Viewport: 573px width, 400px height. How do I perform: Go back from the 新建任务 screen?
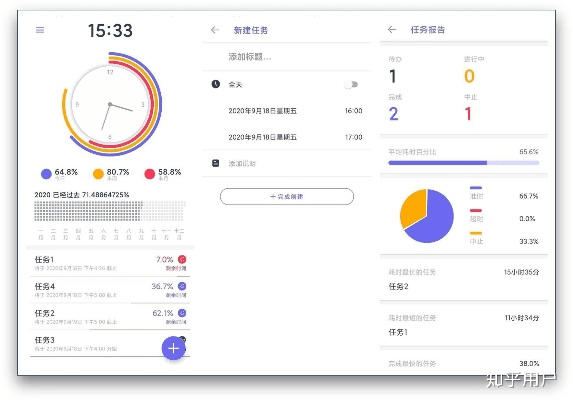215,30
